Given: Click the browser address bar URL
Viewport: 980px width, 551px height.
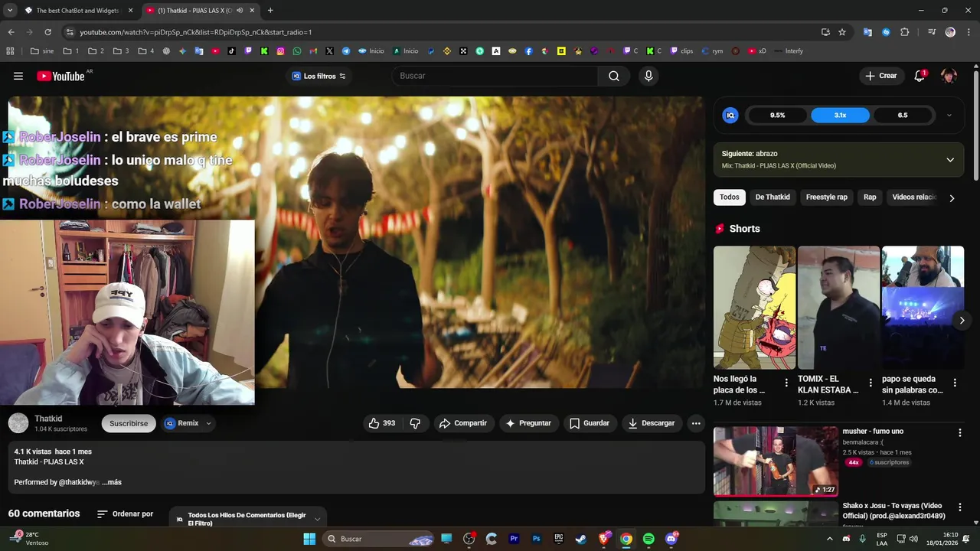Looking at the screenshot, I should [195, 32].
